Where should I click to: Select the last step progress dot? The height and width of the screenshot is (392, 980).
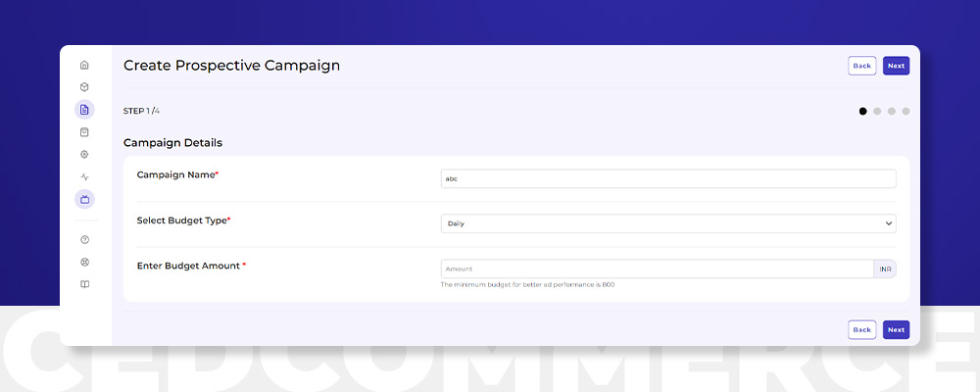[906, 112]
